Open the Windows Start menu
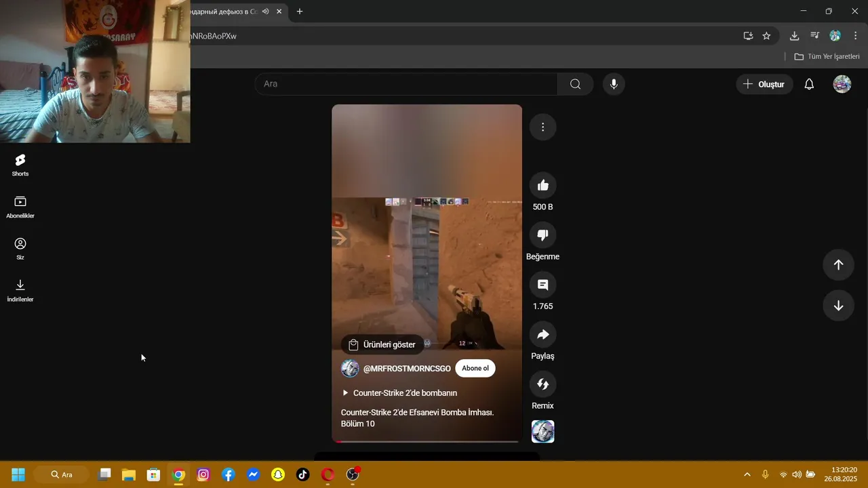The image size is (868, 488). (18, 474)
